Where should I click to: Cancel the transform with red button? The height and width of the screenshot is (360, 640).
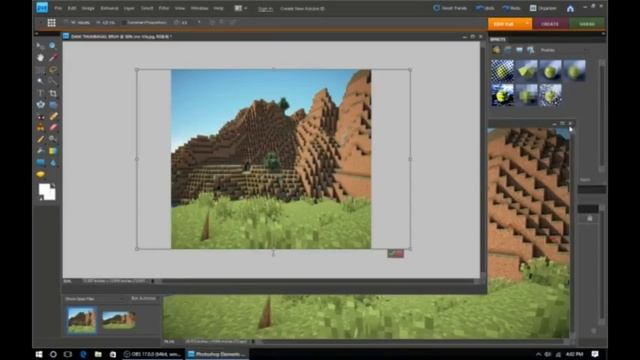click(400, 253)
